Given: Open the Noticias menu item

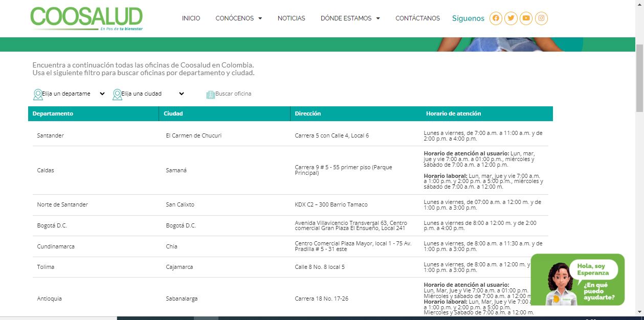Looking at the screenshot, I should [291, 18].
